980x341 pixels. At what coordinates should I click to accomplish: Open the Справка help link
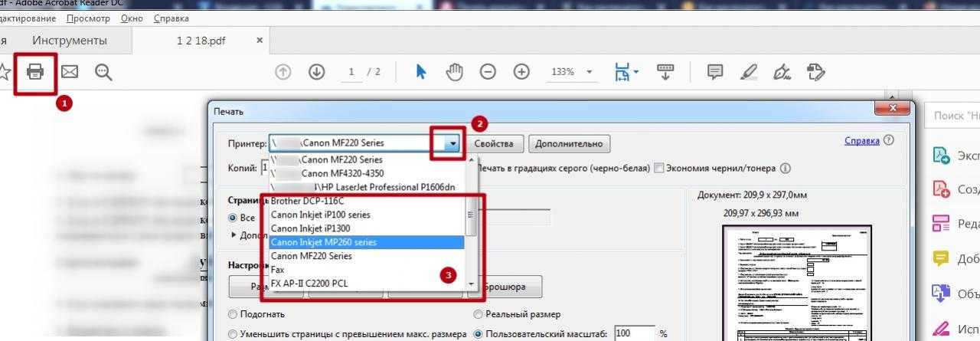(861, 141)
